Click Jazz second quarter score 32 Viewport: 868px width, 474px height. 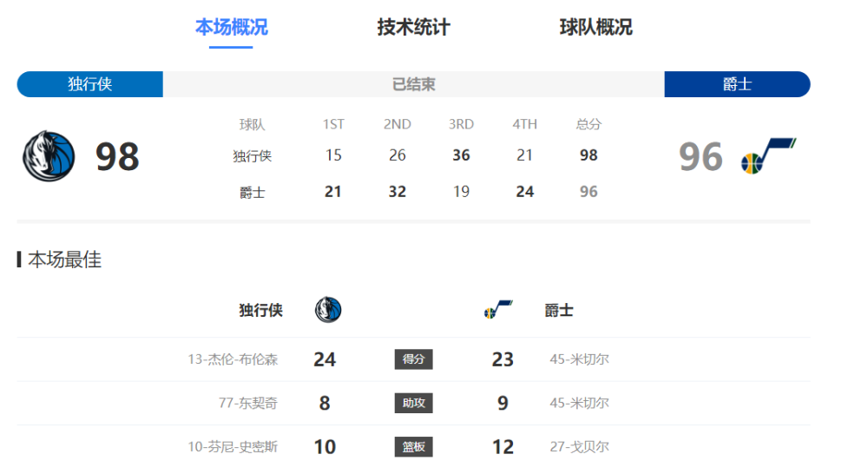tap(397, 192)
